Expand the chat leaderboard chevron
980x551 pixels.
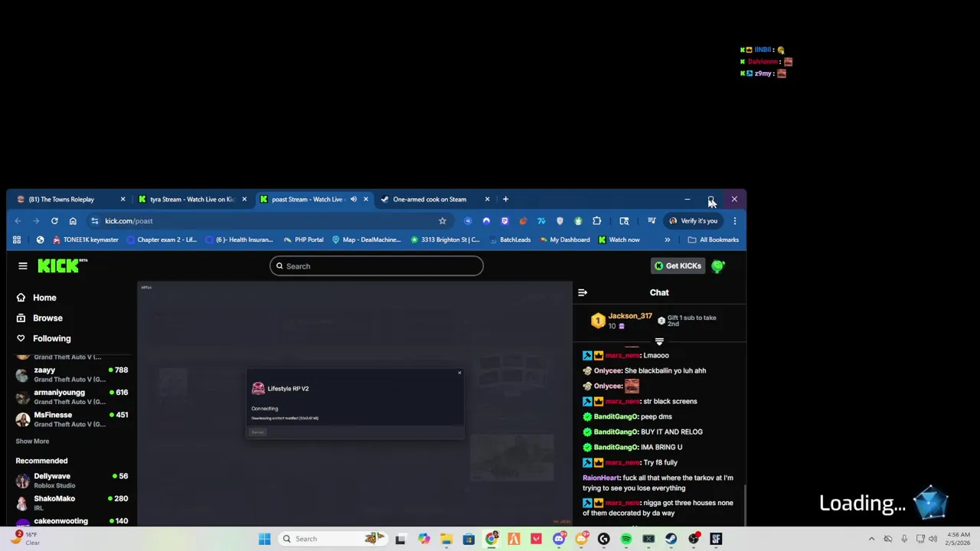click(x=659, y=342)
